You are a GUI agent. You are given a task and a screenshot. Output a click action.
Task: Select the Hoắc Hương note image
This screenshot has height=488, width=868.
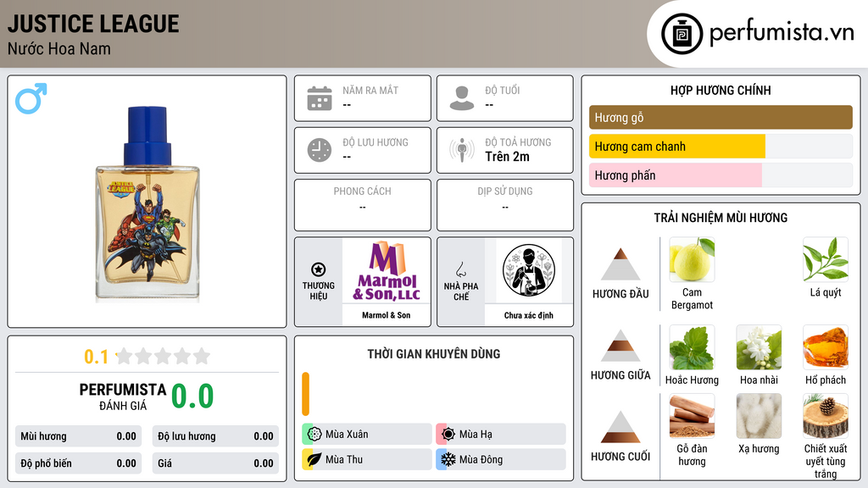click(x=692, y=347)
